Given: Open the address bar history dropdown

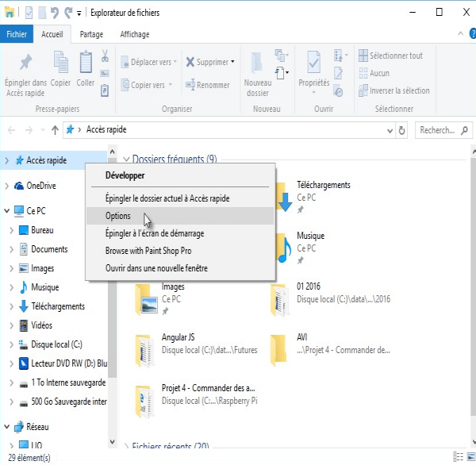Looking at the screenshot, I should pos(388,130).
